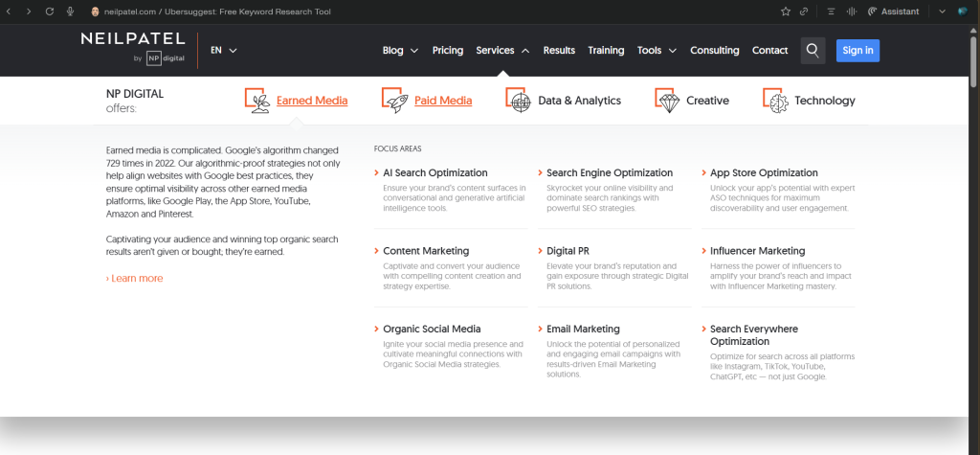Viewport: 980px width, 455px height.
Task: Open the EN language selector
Action: click(224, 50)
